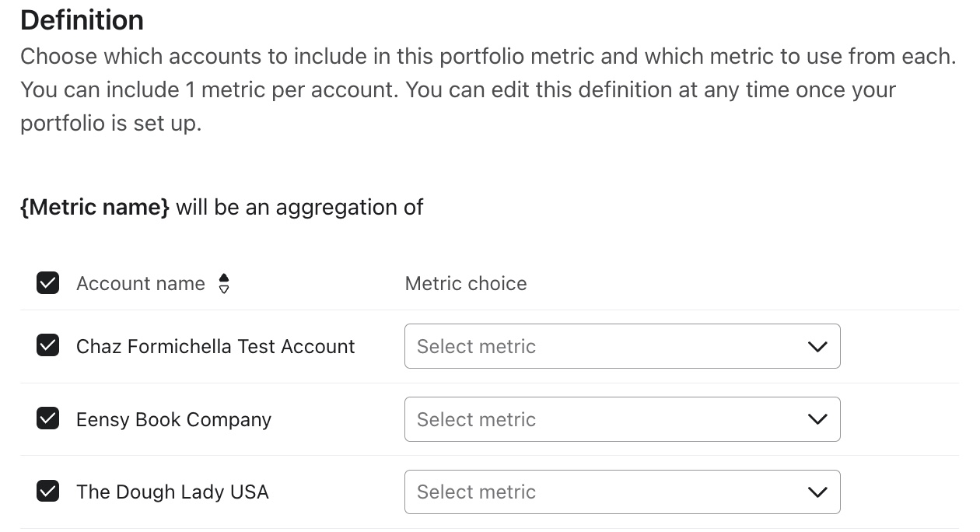Click the chevron arrow in Eensy Book Company's dropdown
Image resolution: width=980 pixels, height=532 pixels.
817,420
